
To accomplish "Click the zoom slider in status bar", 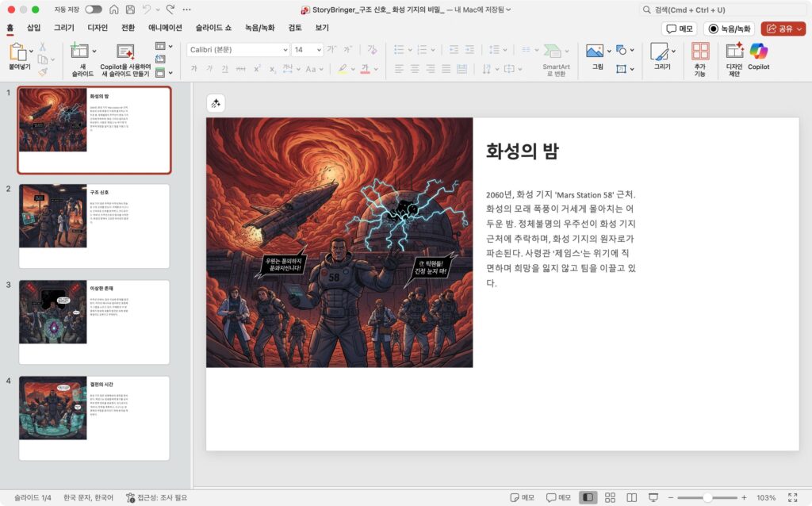I will (707, 497).
